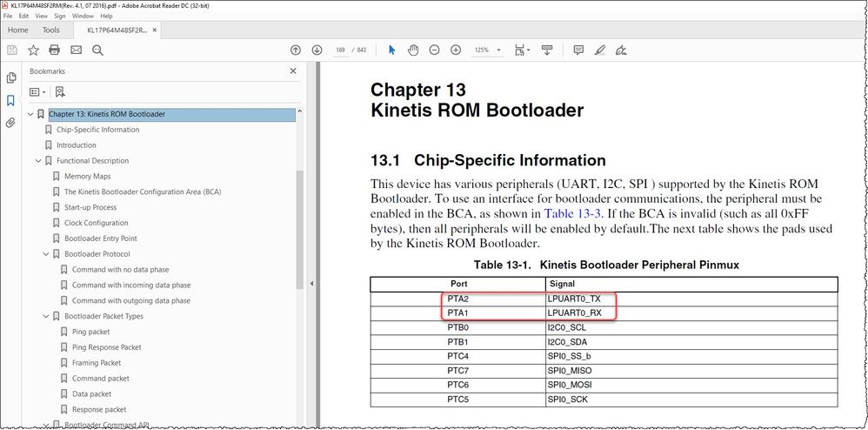Open the Data packet bookmark
The width and height of the screenshot is (868, 430).
(x=92, y=394)
